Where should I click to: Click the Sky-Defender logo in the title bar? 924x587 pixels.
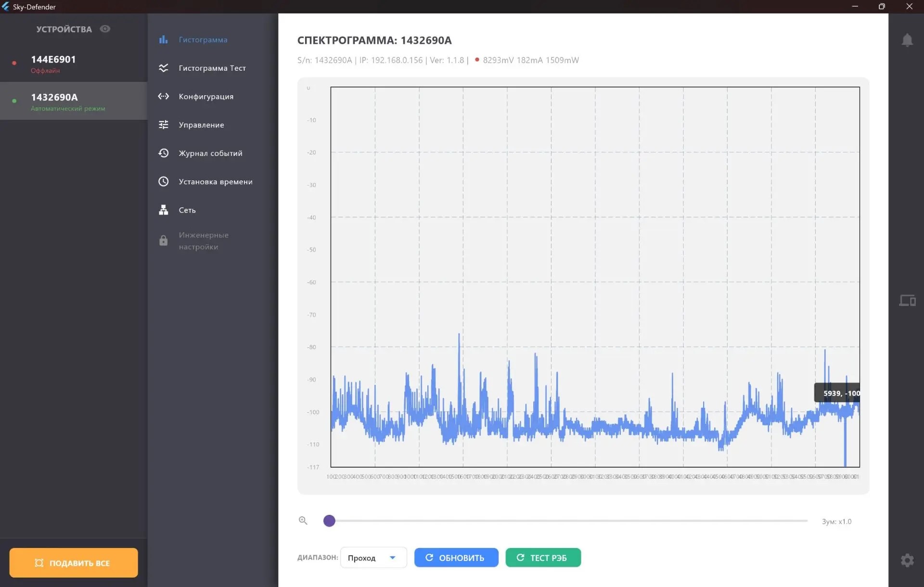click(x=5, y=7)
